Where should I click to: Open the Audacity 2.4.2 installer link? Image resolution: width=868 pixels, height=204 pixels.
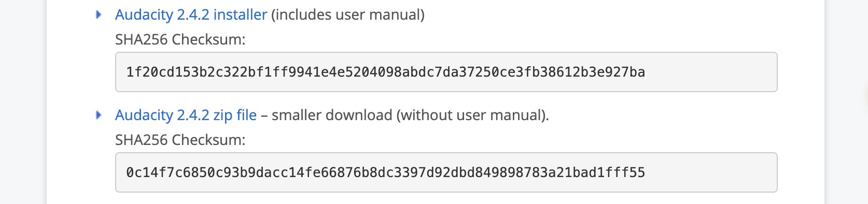(191, 14)
